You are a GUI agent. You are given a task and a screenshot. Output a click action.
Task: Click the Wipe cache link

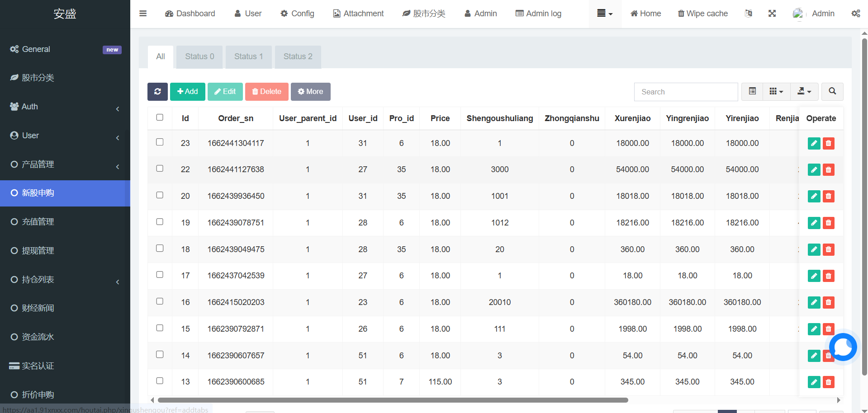(x=702, y=14)
